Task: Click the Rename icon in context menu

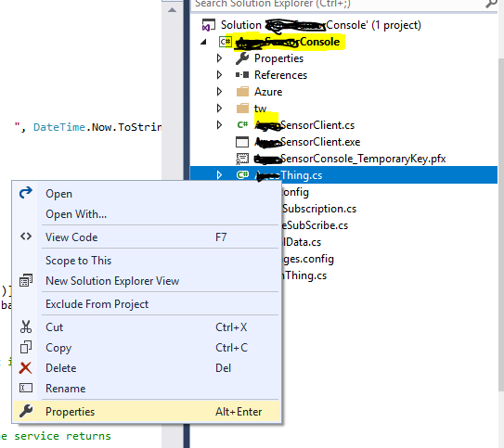Action: [x=26, y=388]
